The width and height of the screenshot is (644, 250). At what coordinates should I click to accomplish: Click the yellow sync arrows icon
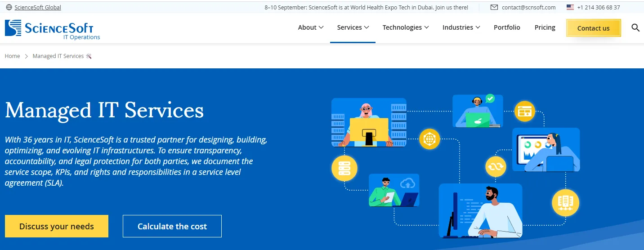[496, 166]
